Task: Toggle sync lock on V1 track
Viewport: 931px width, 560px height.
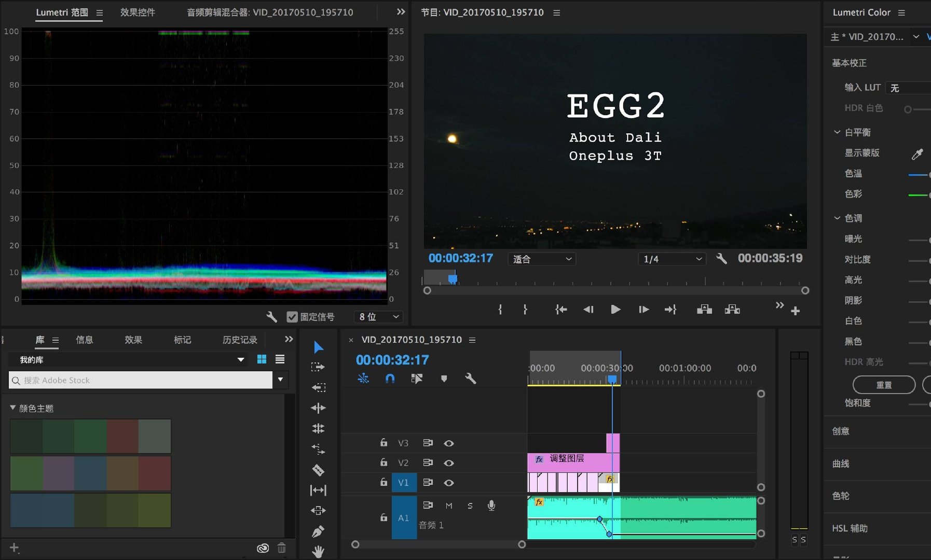Action: click(x=428, y=482)
